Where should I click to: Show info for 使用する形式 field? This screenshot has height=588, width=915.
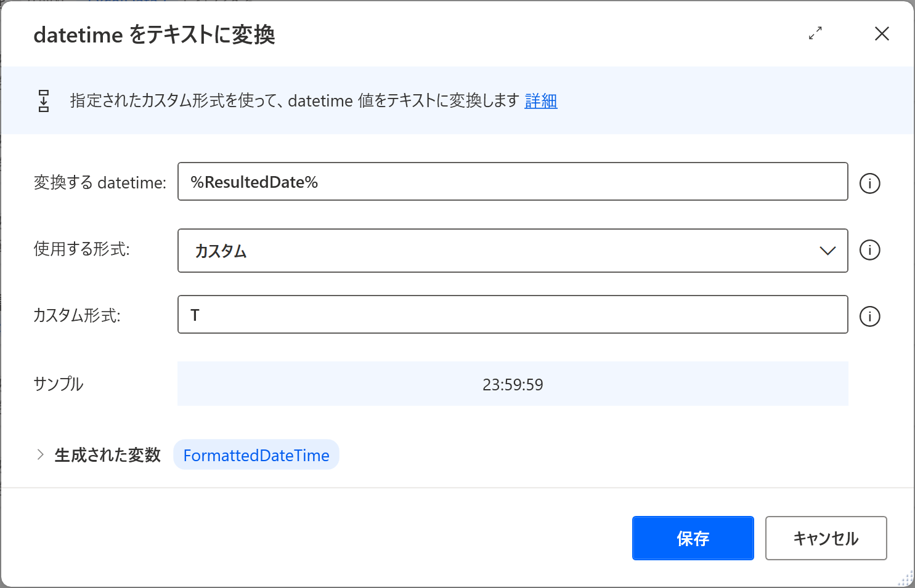(x=869, y=249)
